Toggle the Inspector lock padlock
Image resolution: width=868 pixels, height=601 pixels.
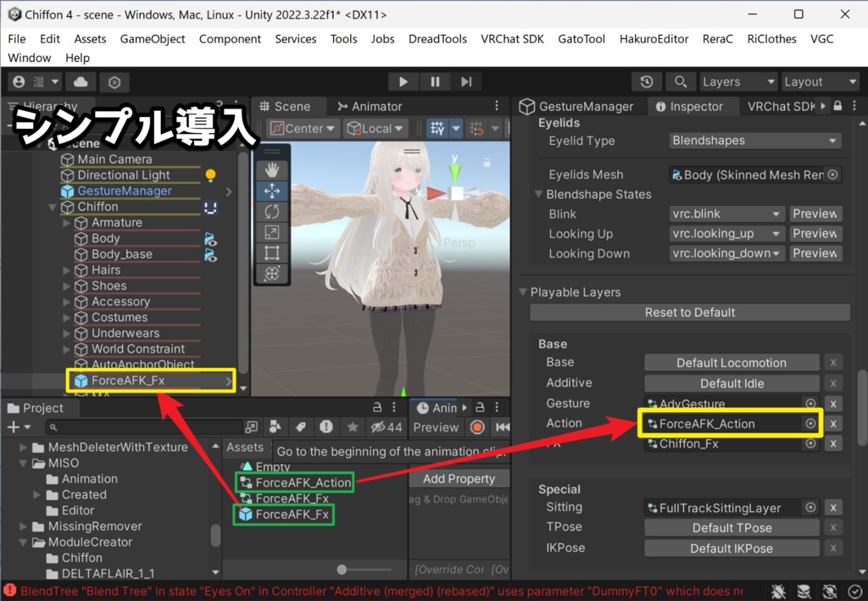tap(837, 106)
